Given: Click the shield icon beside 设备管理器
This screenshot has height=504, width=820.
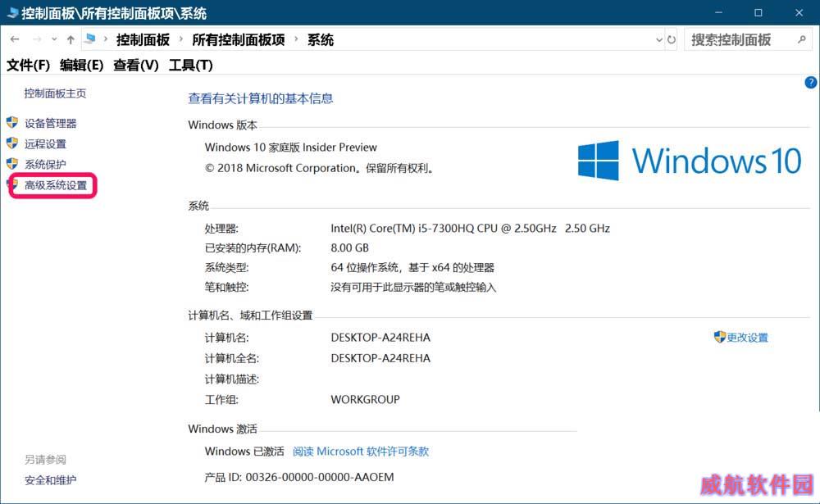Looking at the screenshot, I should click(12, 123).
